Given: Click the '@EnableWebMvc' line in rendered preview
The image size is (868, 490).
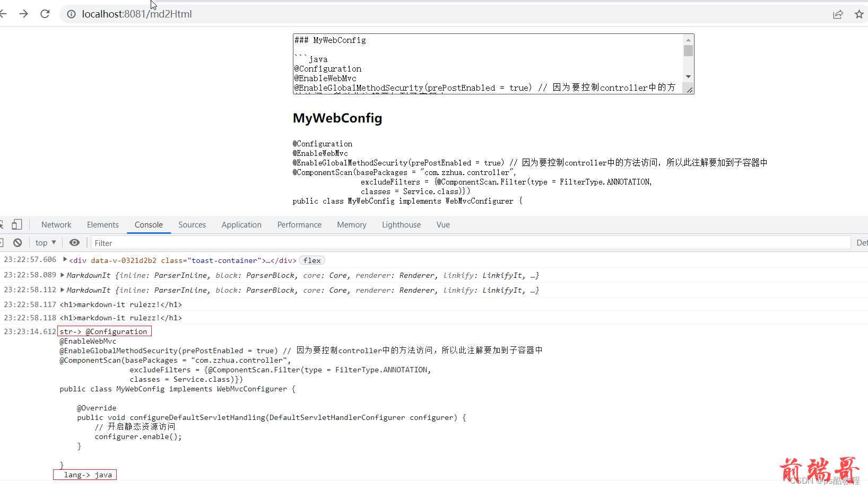Looking at the screenshot, I should [320, 153].
